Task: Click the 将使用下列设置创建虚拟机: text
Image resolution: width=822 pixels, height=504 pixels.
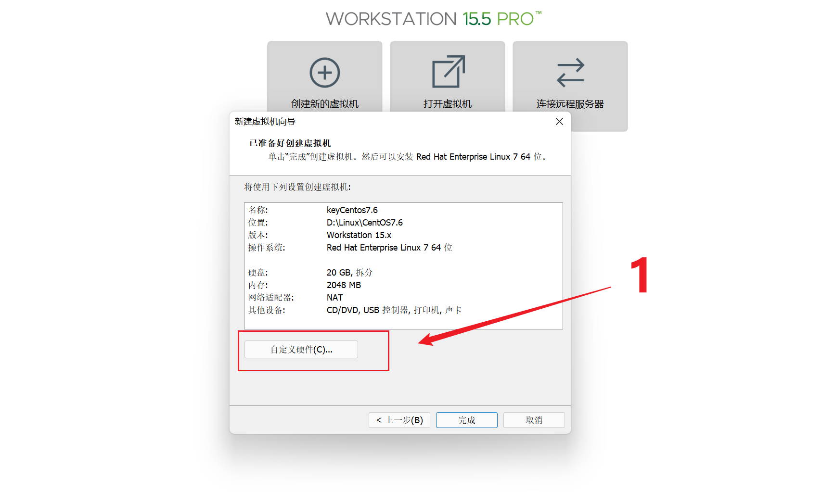Action: coord(297,187)
